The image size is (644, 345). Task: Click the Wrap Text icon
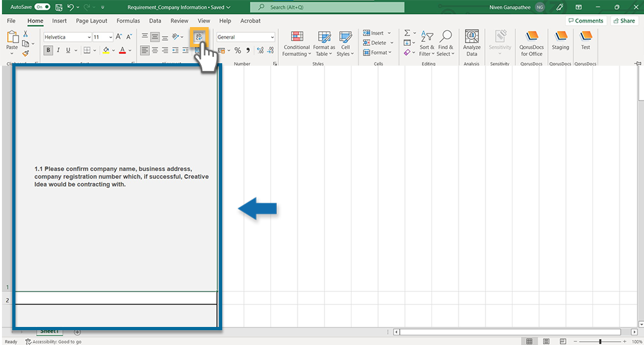[199, 37]
